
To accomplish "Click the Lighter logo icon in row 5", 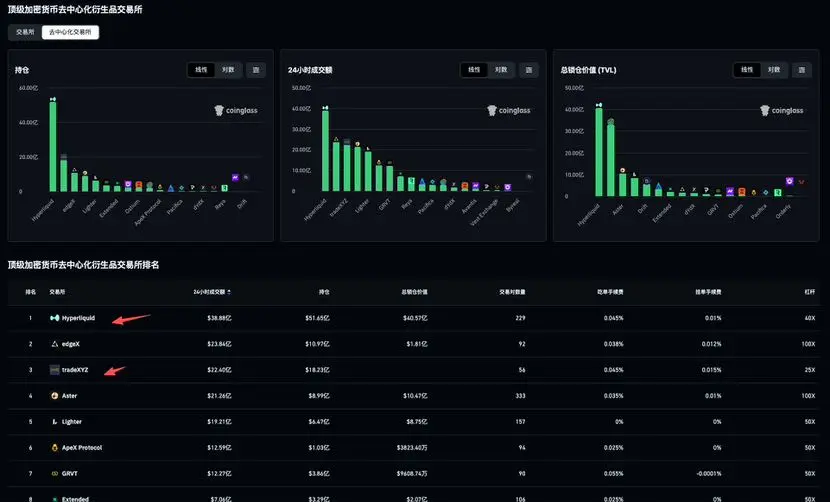I will [54, 422].
